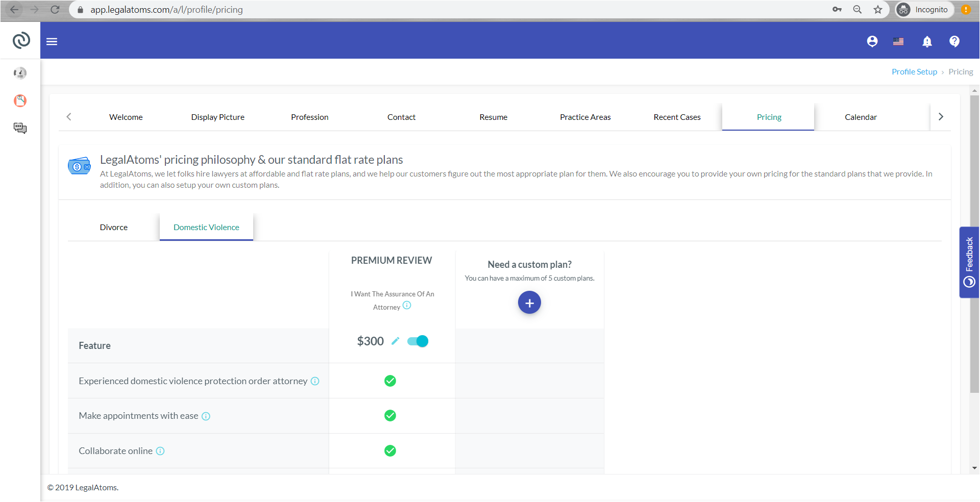Click the US flag language icon
This screenshot has height=502, width=980.
tap(898, 42)
